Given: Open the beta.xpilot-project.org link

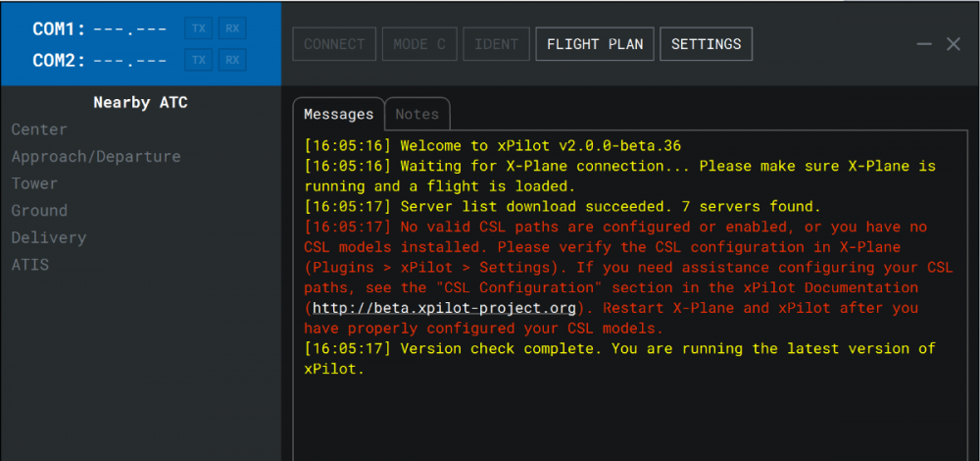Looking at the screenshot, I should click(444, 308).
